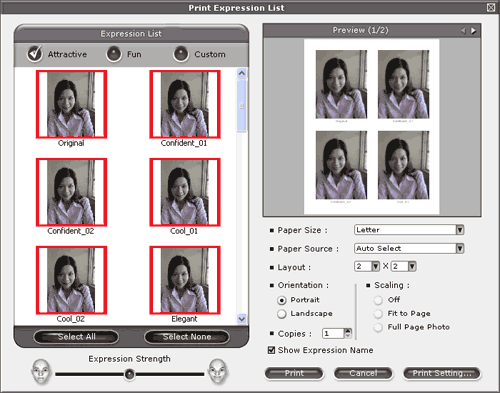Close the Print Expression List dialog
This screenshot has height=393, width=500.
[x=491, y=7]
